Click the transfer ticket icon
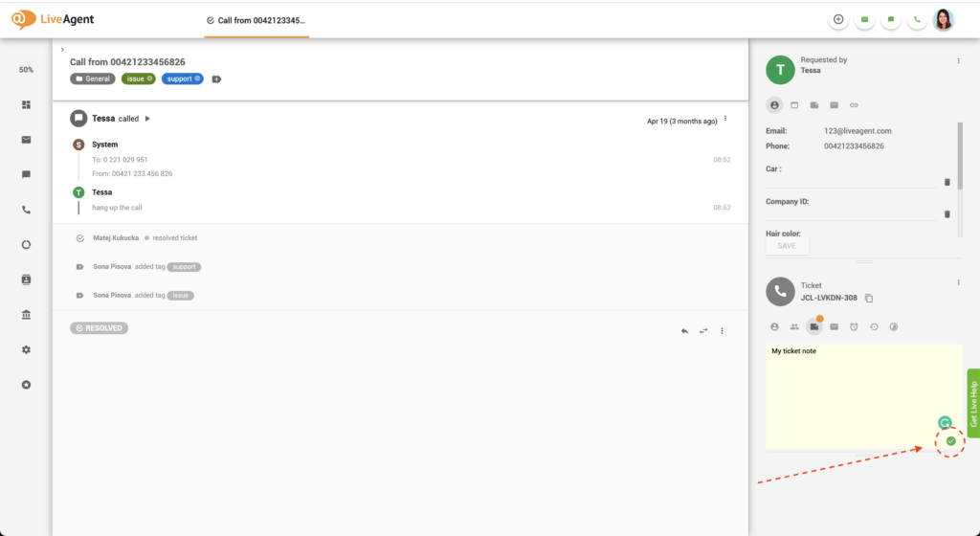 pyautogui.click(x=703, y=330)
